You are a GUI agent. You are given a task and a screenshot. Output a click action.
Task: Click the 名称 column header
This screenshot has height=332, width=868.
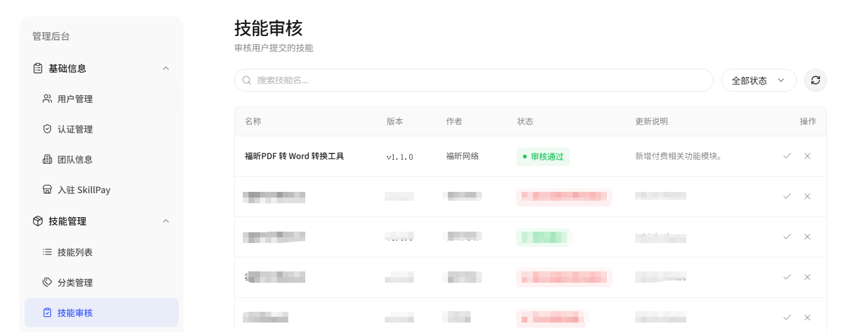pos(253,121)
